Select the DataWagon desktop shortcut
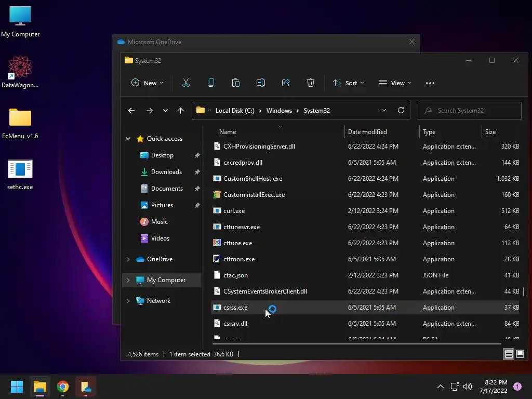Viewport: 532px width, 399px height. [20, 72]
